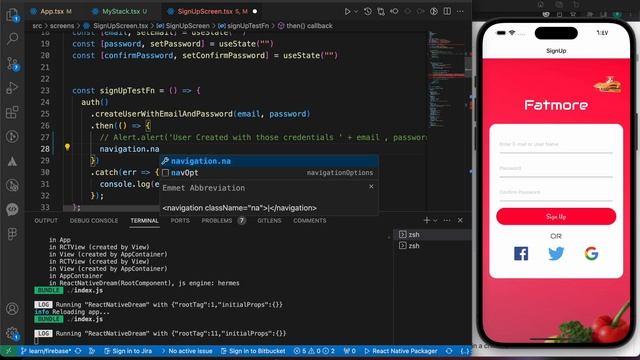Open the Accounts menu in activity bar
640x360 pixels.
click(12, 309)
